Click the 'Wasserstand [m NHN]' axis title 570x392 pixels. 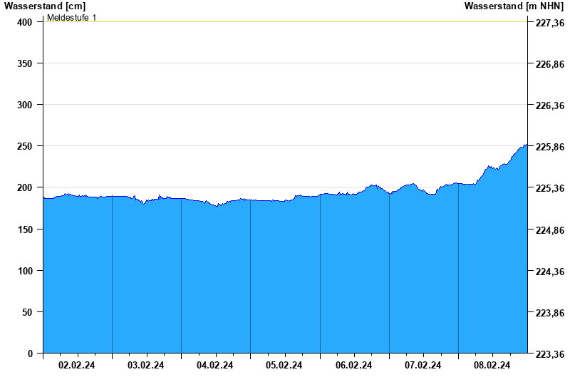click(514, 6)
